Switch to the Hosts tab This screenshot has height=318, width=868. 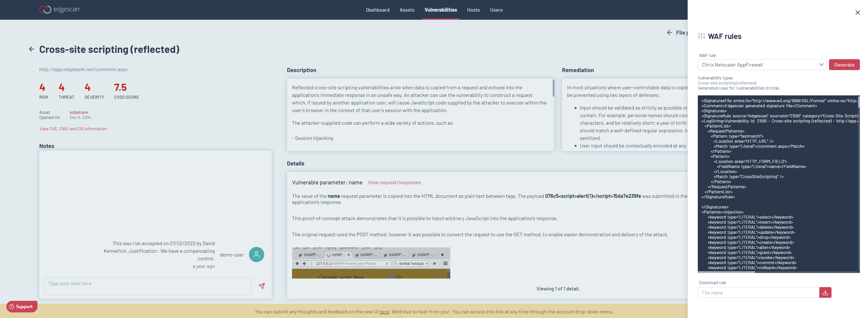point(473,10)
